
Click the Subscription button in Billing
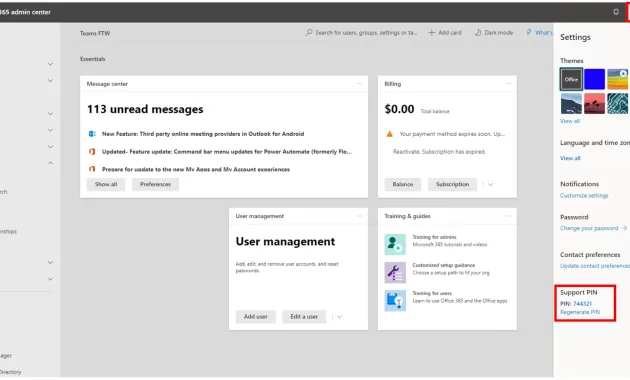pos(452,184)
